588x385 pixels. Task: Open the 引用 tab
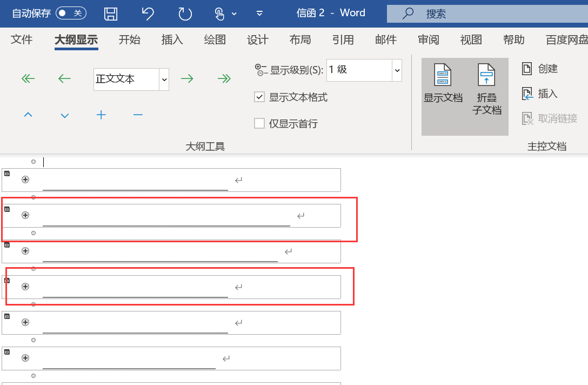343,39
